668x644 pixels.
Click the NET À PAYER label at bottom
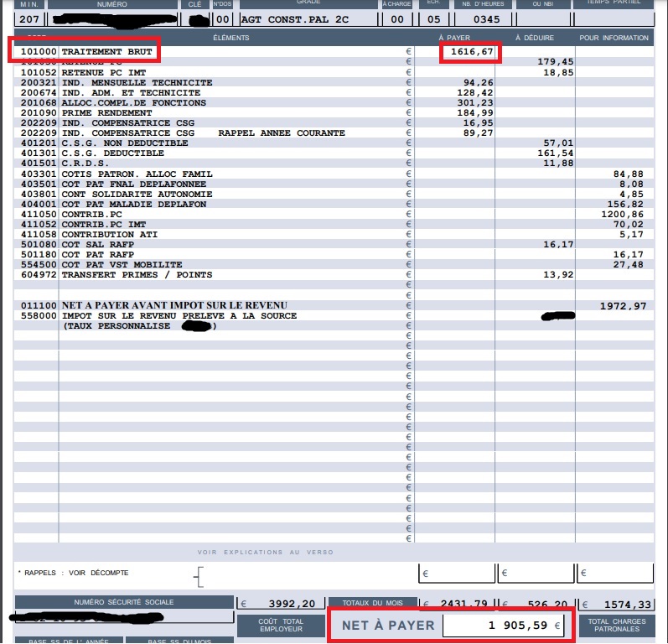(x=388, y=625)
